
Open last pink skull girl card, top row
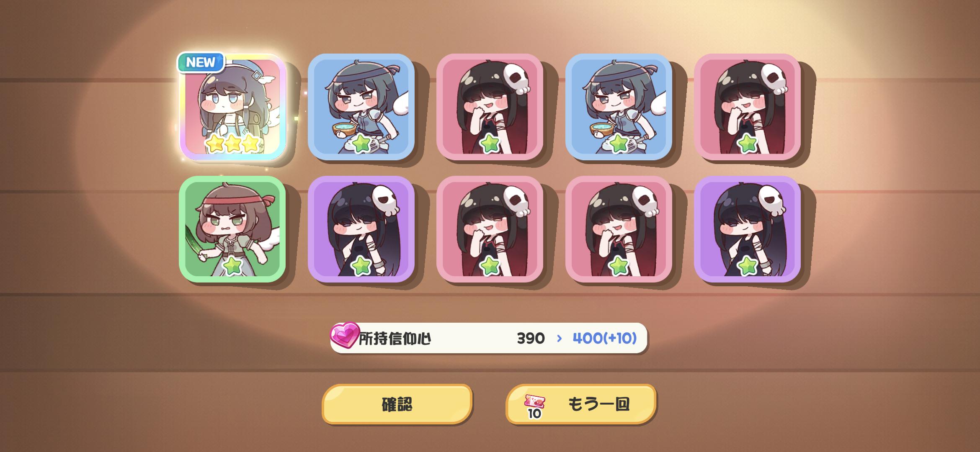747,107
